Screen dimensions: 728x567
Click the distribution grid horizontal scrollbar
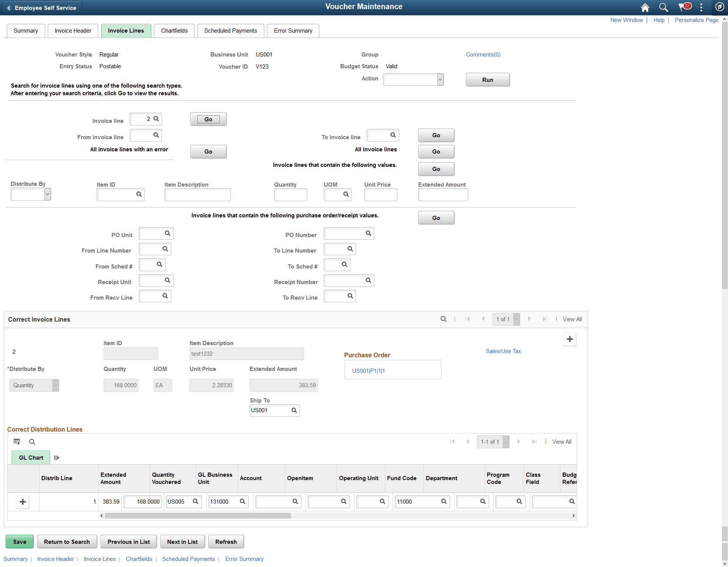pos(198,516)
